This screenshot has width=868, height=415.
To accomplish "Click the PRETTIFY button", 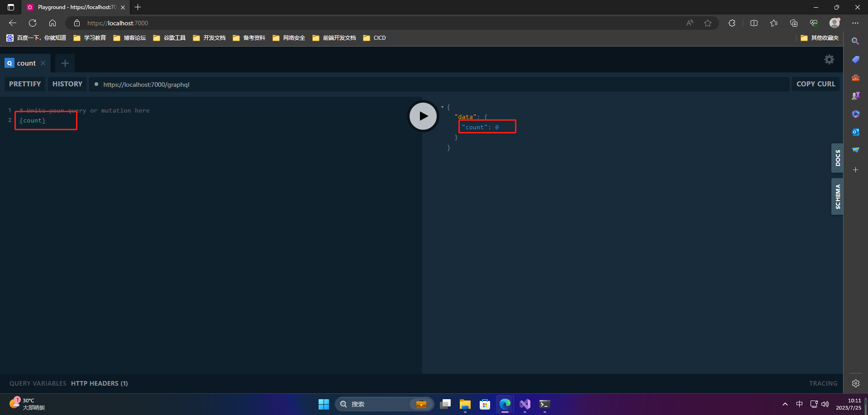I will pyautogui.click(x=24, y=84).
